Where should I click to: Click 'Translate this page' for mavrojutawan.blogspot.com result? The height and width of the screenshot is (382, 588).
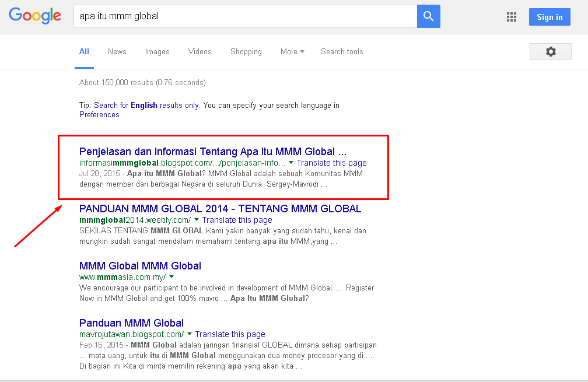[230, 334]
